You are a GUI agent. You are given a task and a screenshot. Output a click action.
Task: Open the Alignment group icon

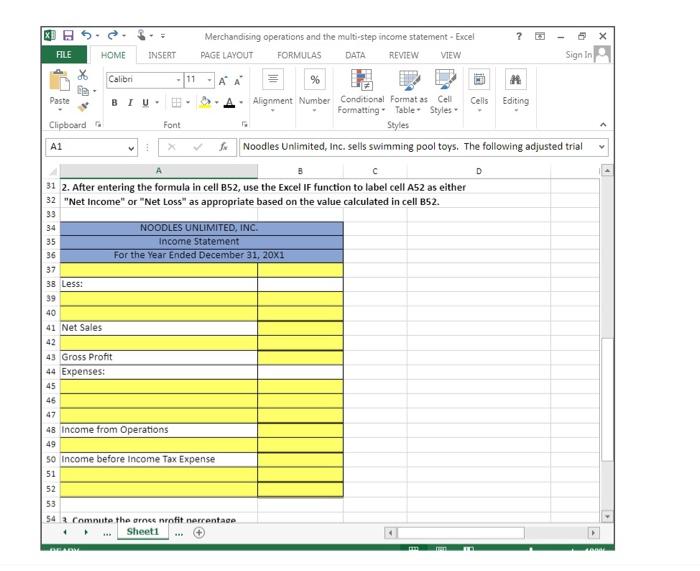point(273,79)
